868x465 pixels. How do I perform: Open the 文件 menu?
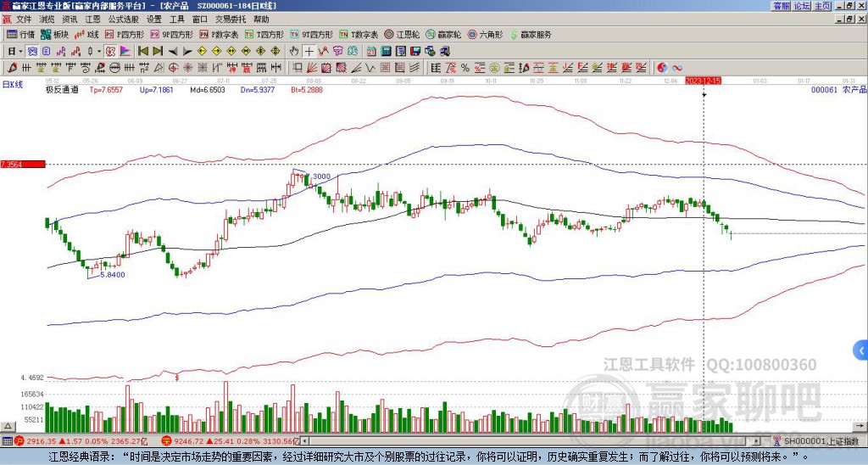24,20
